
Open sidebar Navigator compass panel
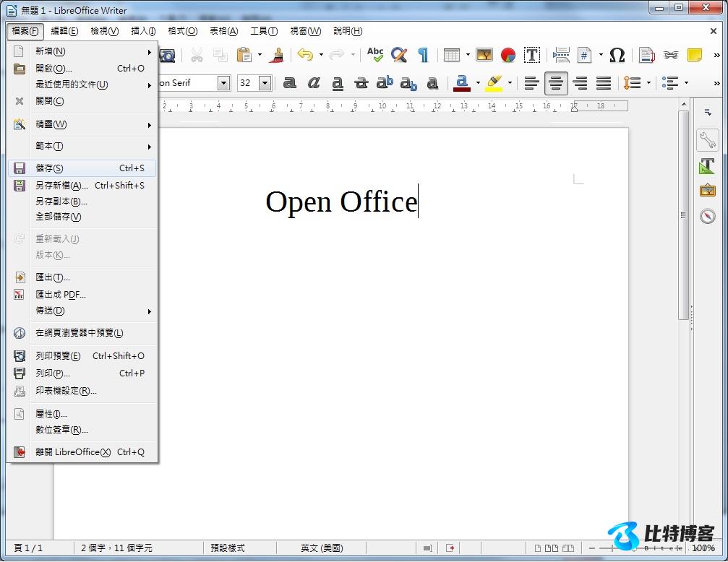[707, 216]
